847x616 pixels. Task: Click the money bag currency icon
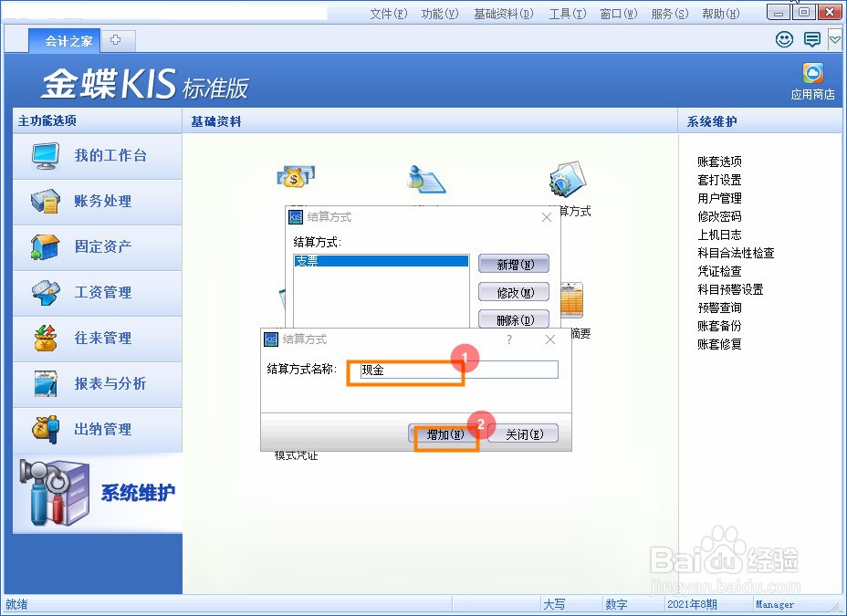(296, 177)
